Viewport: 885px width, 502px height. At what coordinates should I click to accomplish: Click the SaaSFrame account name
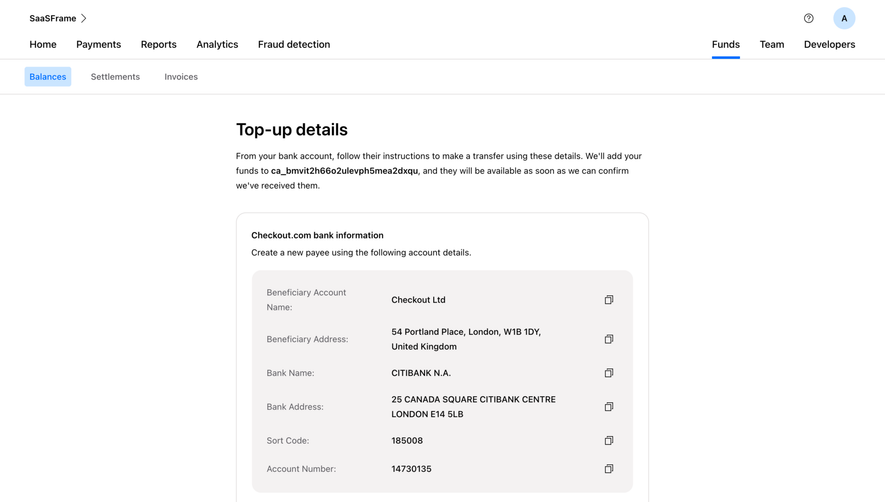coord(52,19)
